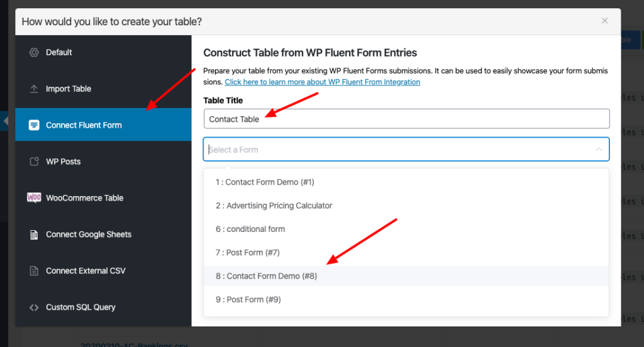Click the Connect External CSV file icon
Viewport: 644px width, 347px height.
34,271
